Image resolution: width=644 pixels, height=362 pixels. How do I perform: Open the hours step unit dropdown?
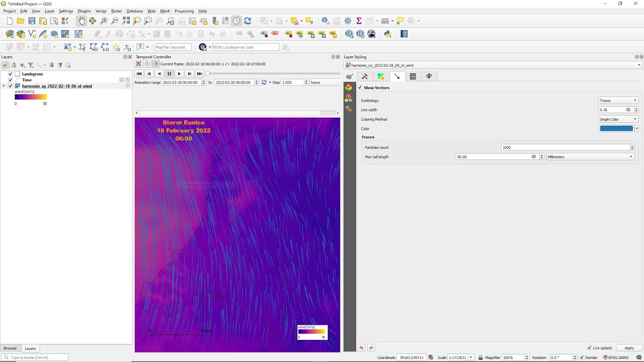point(325,82)
